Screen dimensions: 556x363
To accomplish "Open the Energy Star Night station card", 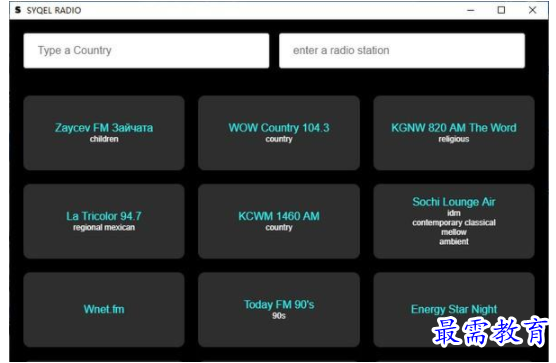I will tap(454, 309).
